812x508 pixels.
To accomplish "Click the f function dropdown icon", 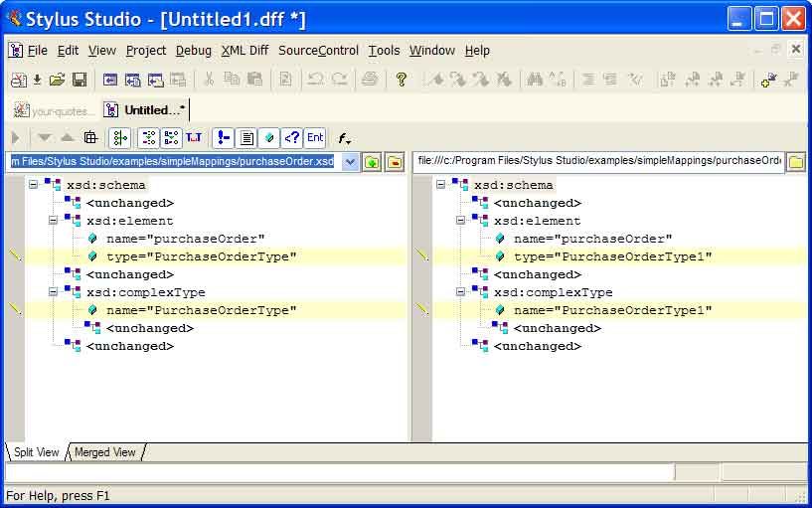I will pyautogui.click(x=344, y=138).
